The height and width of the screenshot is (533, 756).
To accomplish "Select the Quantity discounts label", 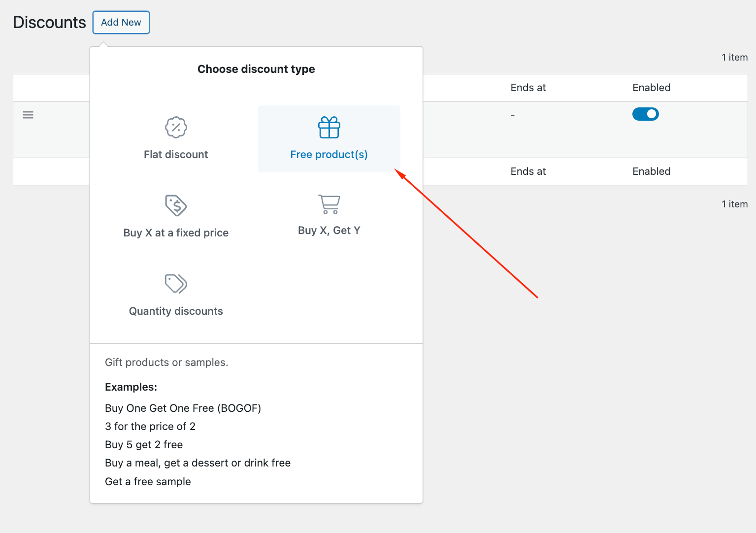I will point(176,311).
